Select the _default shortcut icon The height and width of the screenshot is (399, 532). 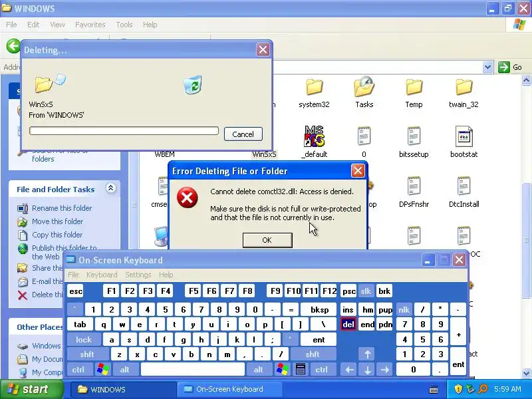tap(314, 136)
